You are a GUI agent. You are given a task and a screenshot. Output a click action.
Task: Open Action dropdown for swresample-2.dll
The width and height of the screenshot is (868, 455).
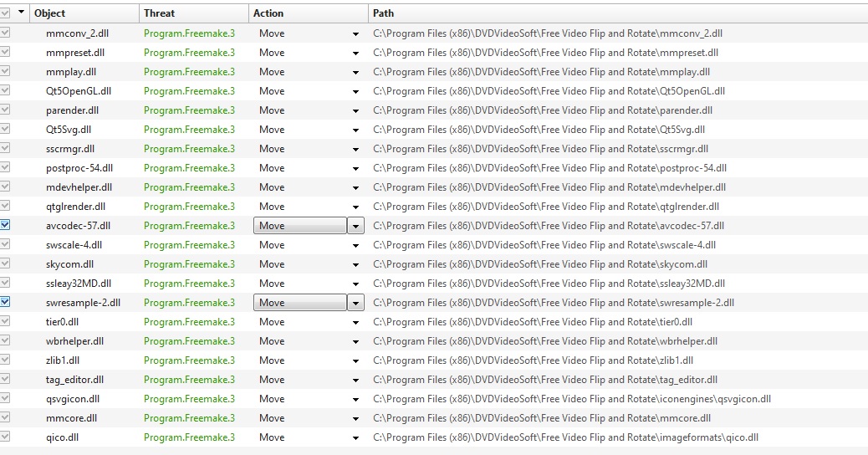coord(356,303)
